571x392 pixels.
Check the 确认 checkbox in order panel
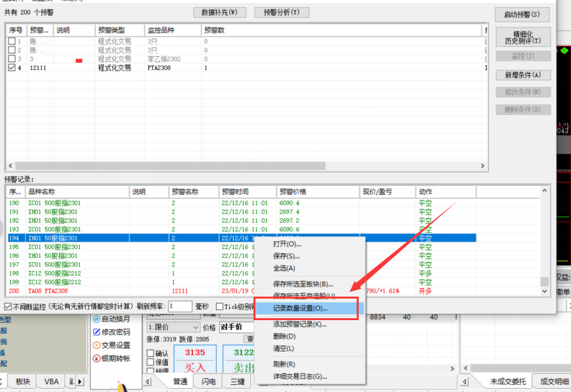pyautogui.click(x=150, y=353)
